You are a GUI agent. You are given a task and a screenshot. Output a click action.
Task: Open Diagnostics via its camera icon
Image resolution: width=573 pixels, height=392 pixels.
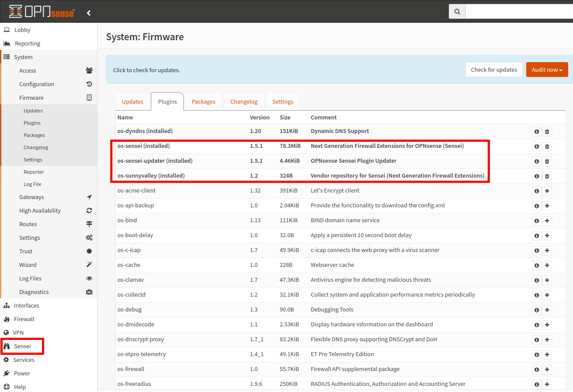[x=89, y=292]
